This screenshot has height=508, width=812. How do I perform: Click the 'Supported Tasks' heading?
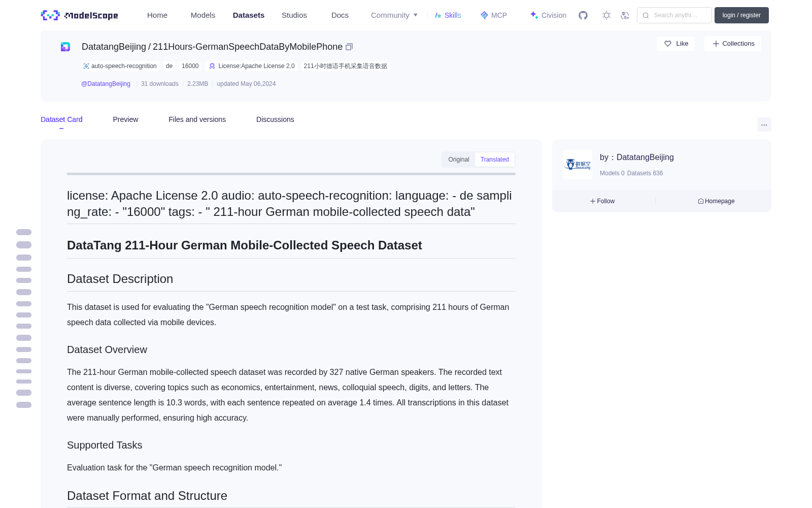[105, 445]
